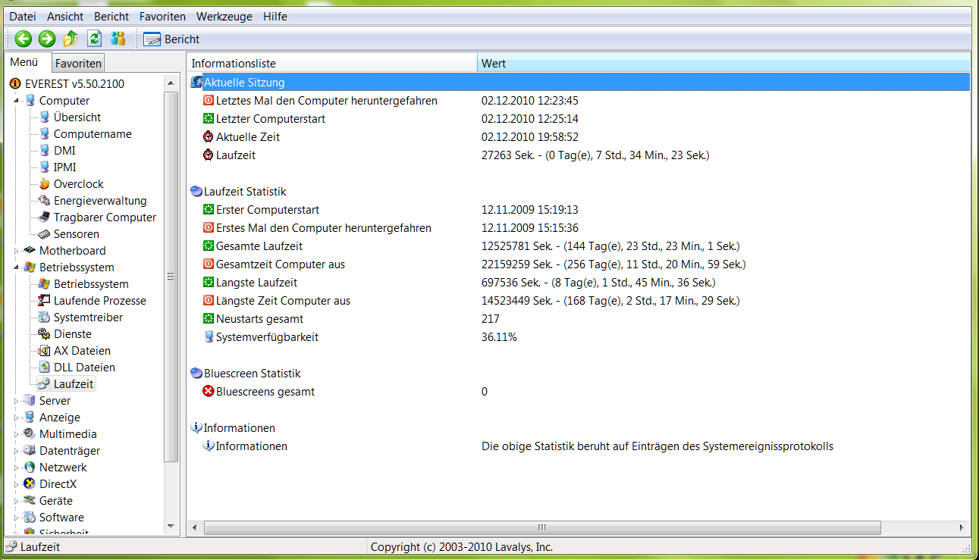The image size is (979, 560).
Task: Select the Neustarts gesamt row
Action: pyautogui.click(x=579, y=319)
